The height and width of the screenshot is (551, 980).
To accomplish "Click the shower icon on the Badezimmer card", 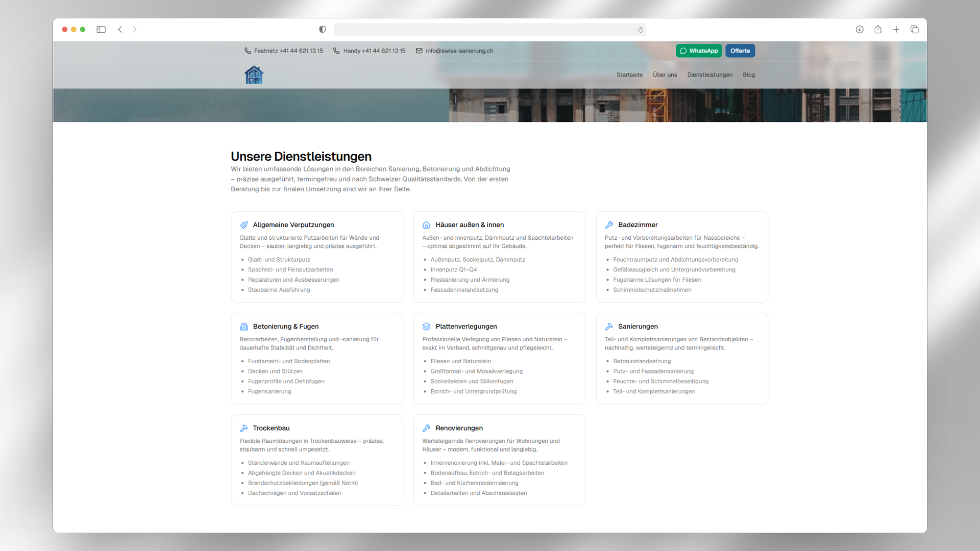I will point(608,224).
